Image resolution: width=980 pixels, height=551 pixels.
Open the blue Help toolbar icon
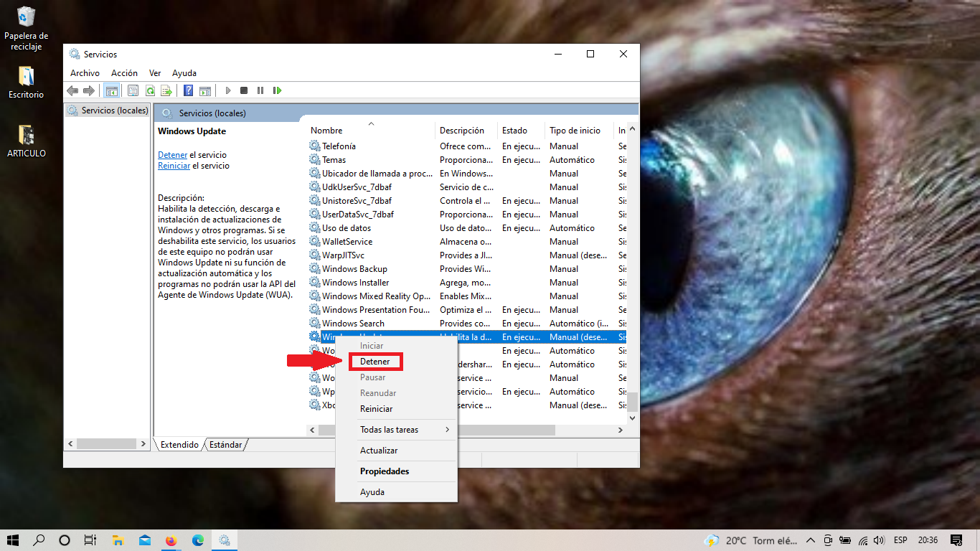pos(188,90)
